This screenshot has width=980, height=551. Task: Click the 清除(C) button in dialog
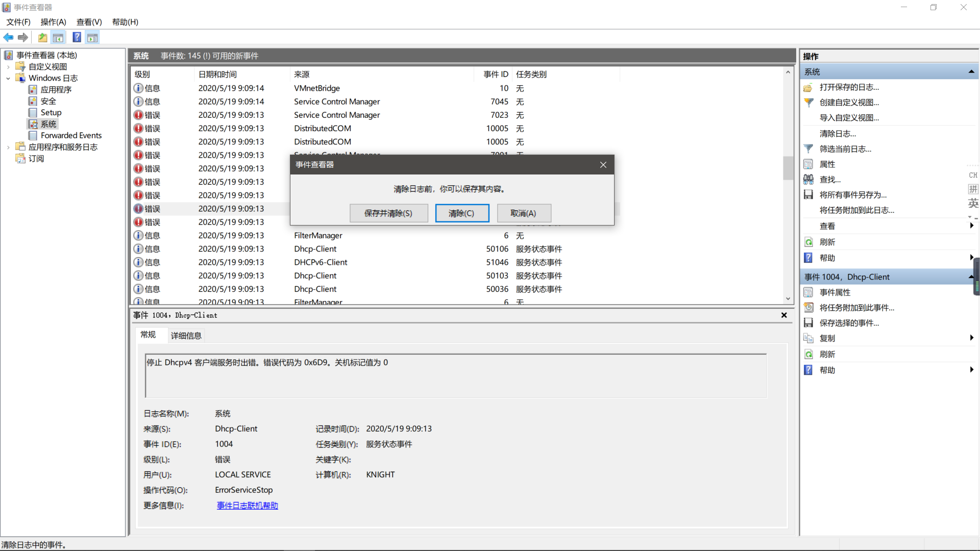(462, 213)
